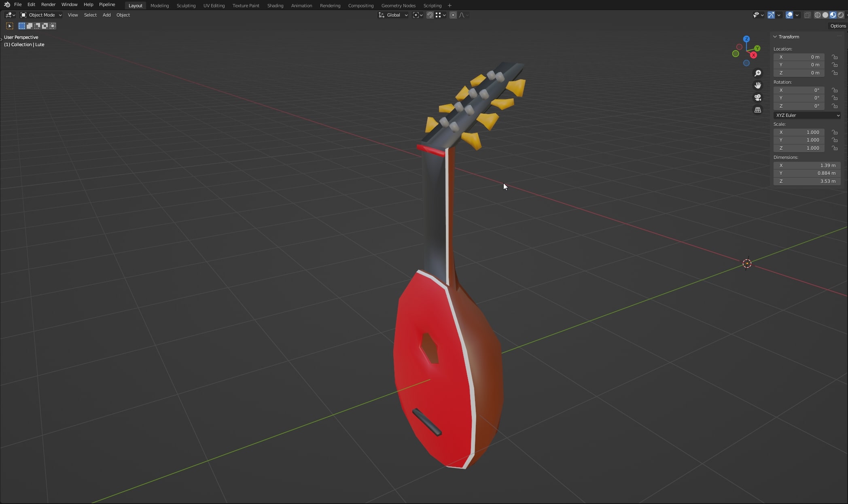Click the Select Box tool icon

pos(10,26)
